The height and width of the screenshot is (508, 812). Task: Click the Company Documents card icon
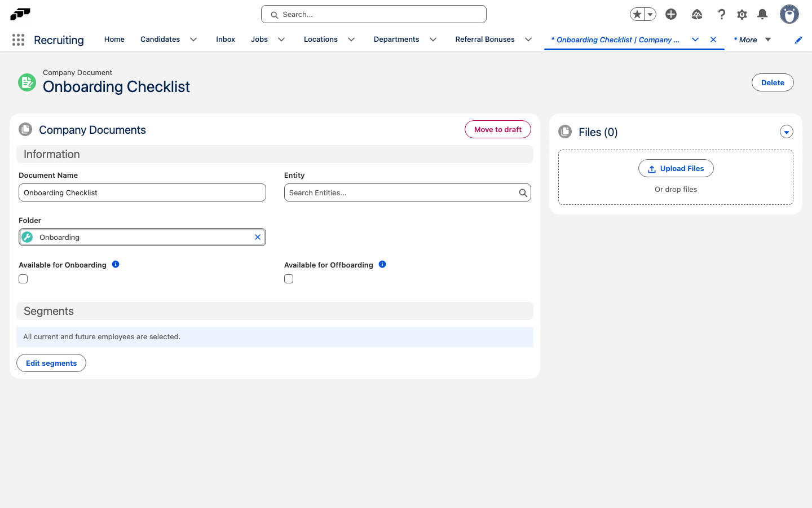[25, 129]
